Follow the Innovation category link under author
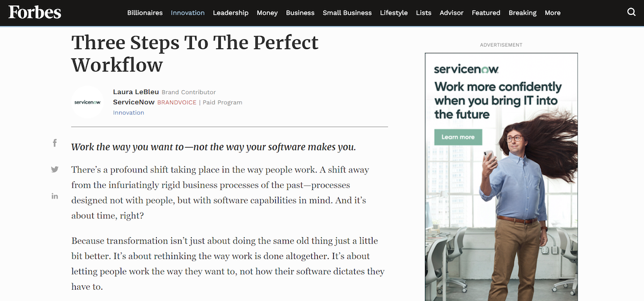 128,113
